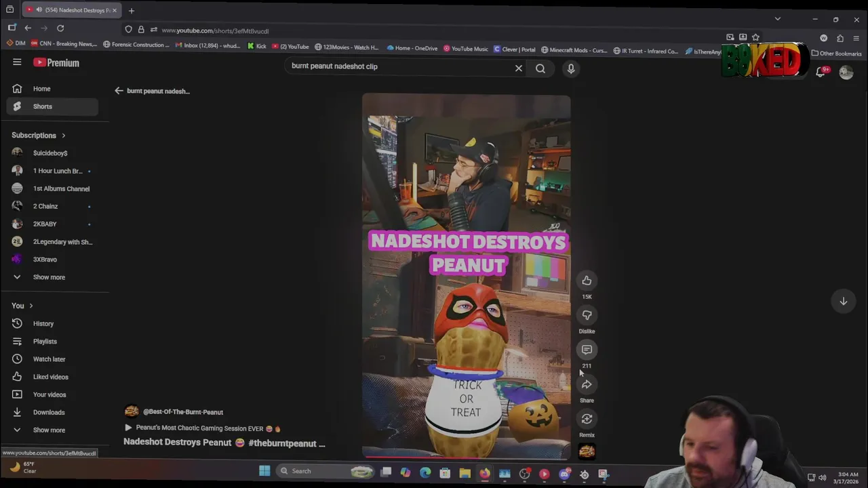This screenshot has height=488, width=868.
Task: Reload the page
Action: 60,28
